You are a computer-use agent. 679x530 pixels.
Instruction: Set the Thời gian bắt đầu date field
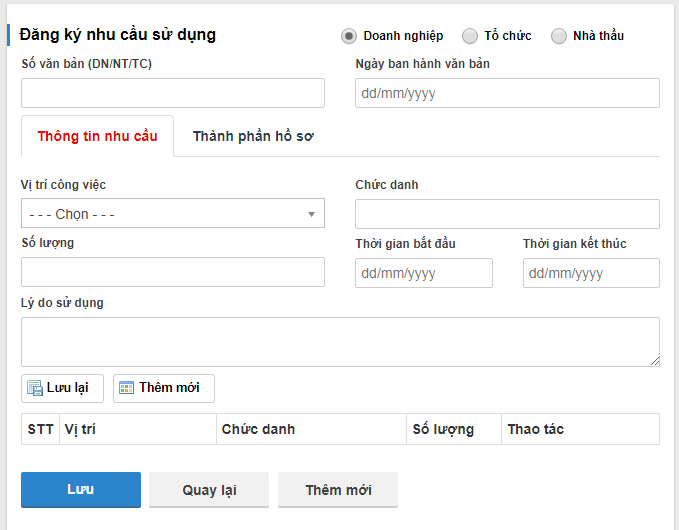coord(424,273)
